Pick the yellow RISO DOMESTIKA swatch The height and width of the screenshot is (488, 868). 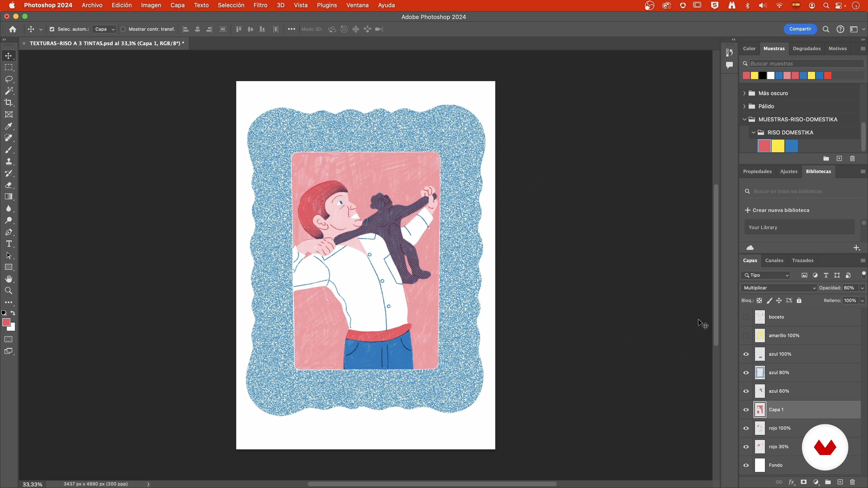[778, 146]
